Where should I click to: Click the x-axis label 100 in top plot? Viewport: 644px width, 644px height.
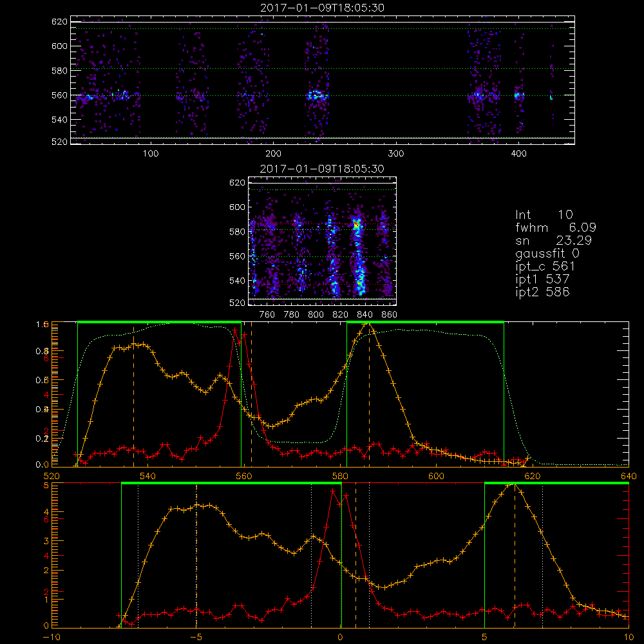point(151,154)
